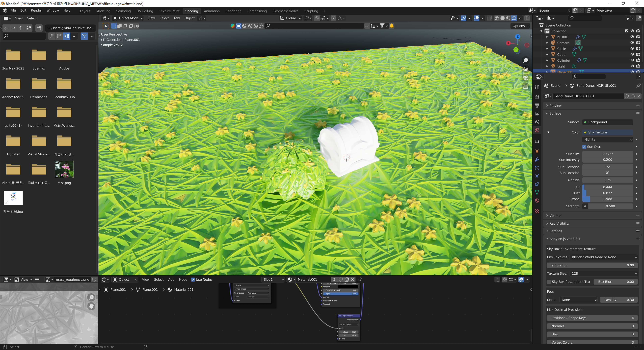Open the World properties tab icon
Image resolution: width=644 pixels, height=350 pixels.
tap(537, 130)
